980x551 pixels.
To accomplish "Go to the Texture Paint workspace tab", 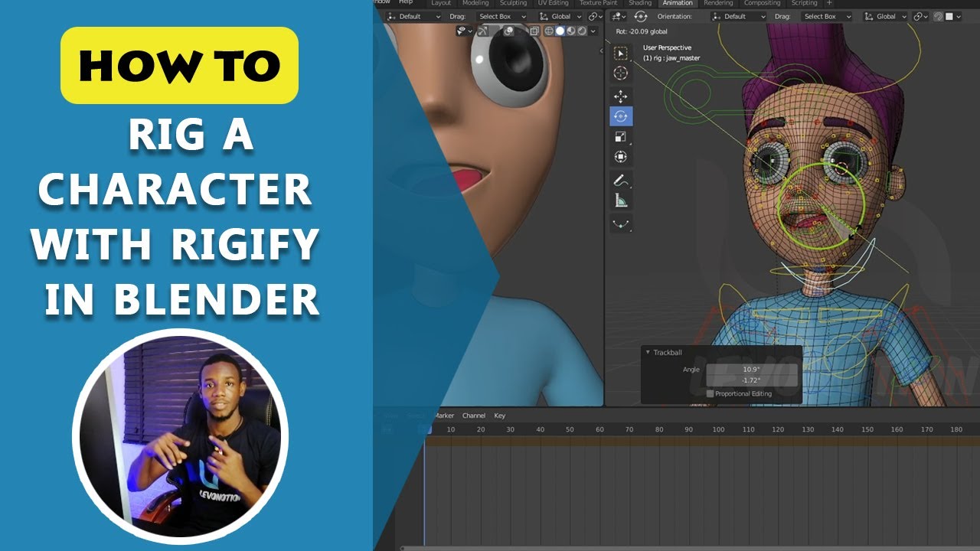I will (x=598, y=3).
